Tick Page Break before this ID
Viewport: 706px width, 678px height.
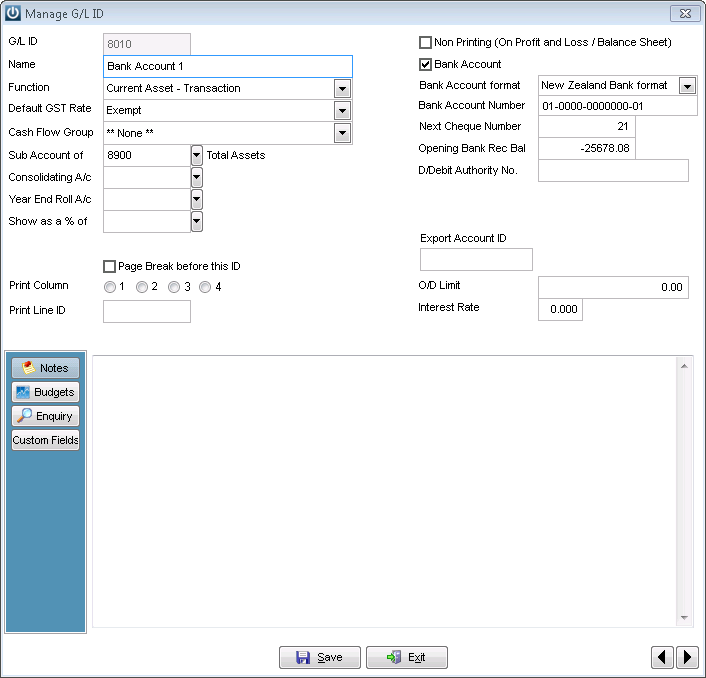pyautogui.click(x=109, y=267)
